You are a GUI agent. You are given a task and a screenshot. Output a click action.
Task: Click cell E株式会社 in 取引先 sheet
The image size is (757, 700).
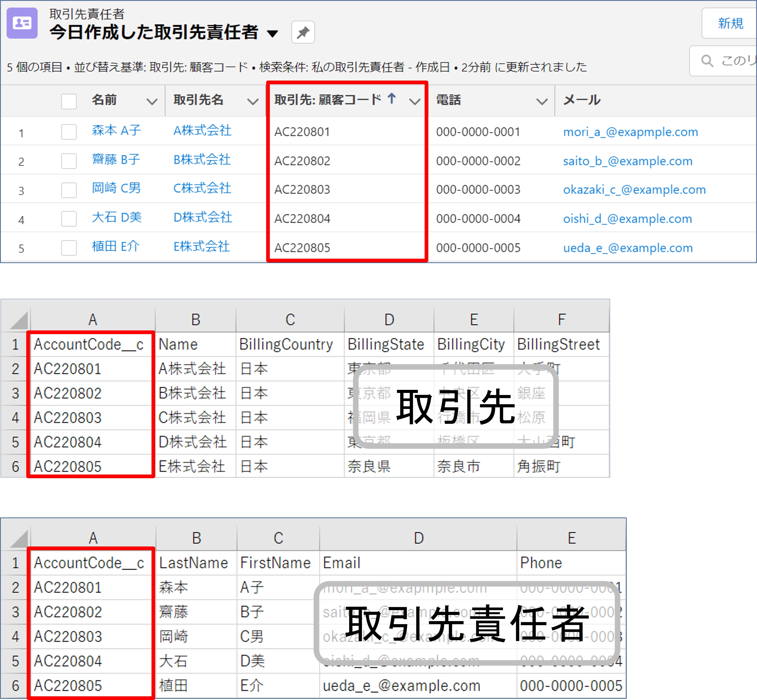(195, 466)
